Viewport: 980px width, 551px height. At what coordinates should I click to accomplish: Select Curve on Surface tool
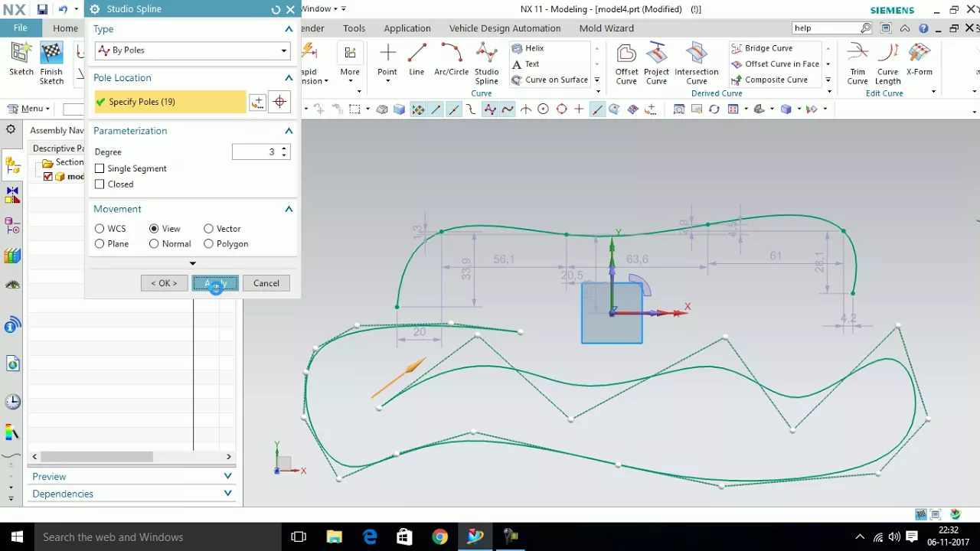[x=549, y=80]
